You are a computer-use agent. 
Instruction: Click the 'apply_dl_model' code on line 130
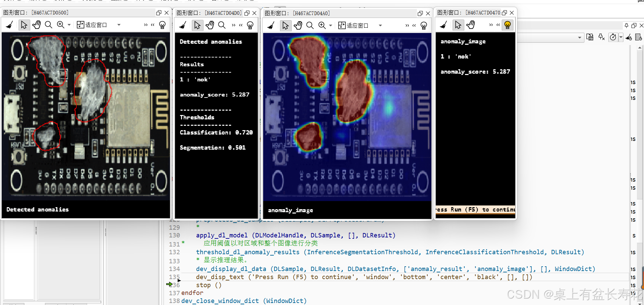222,235
